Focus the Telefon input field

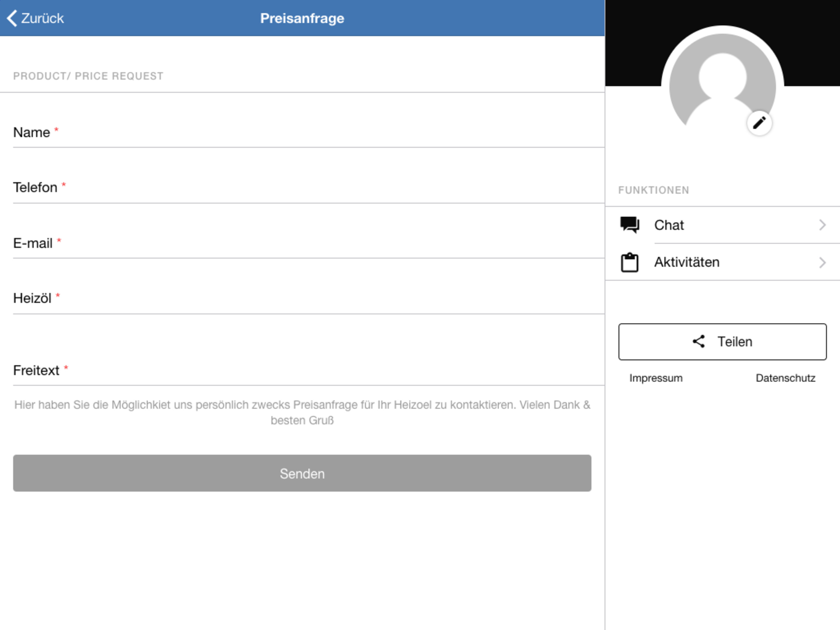[309, 187]
